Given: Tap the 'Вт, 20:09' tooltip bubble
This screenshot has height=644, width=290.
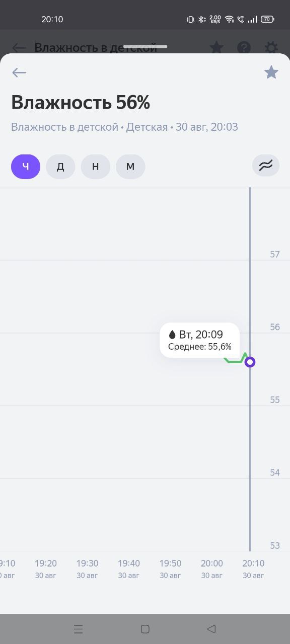Looking at the screenshot, I should 200,340.
